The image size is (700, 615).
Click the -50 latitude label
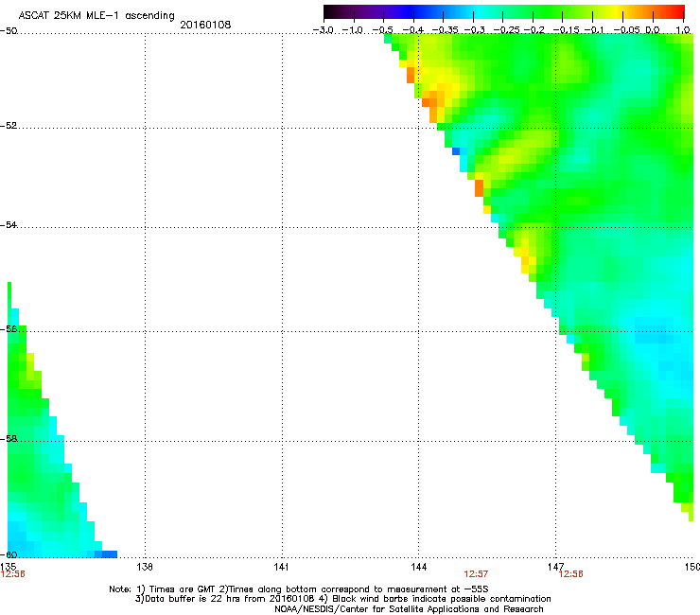[x=9, y=31]
